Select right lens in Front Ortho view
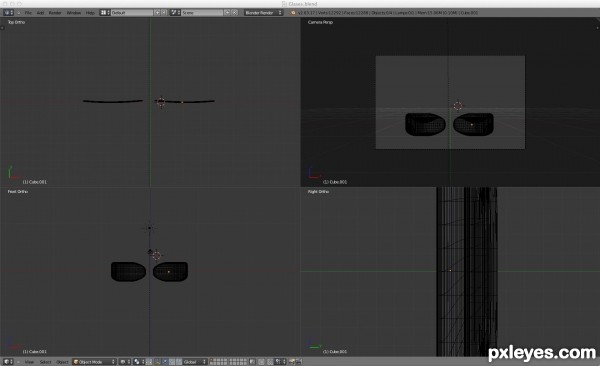Image resolution: width=600 pixels, height=366 pixels. [170, 271]
